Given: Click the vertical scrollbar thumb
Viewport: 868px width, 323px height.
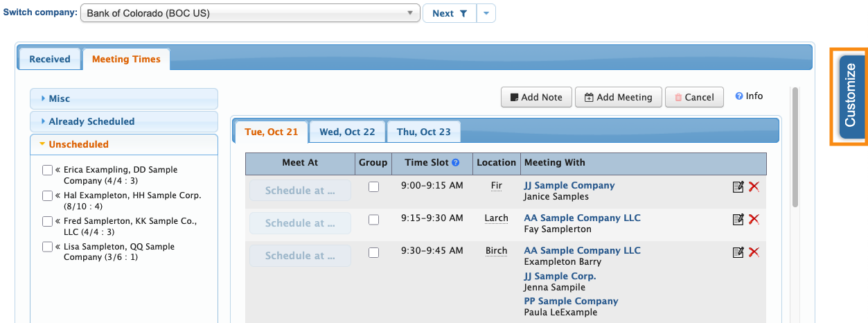Looking at the screenshot, I should pyautogui.click(x=795, y=146).
